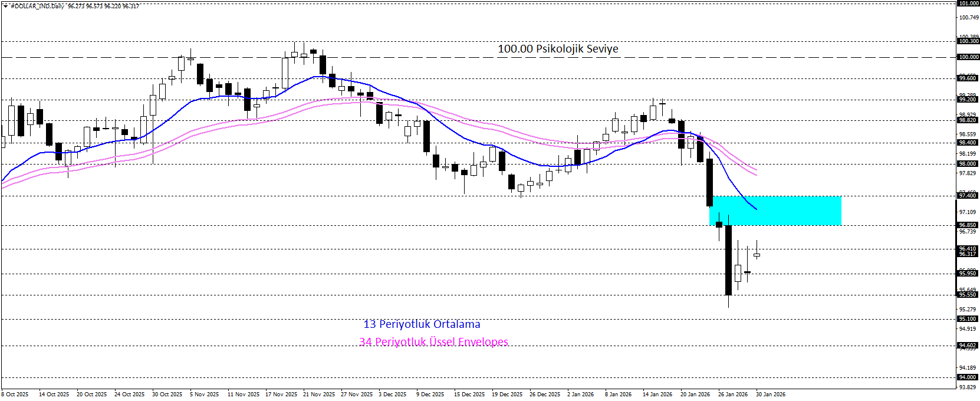Screen dimensions: 980x401
Task: Click the '30 Jan 2026' date label
Action: pos(771,395)
